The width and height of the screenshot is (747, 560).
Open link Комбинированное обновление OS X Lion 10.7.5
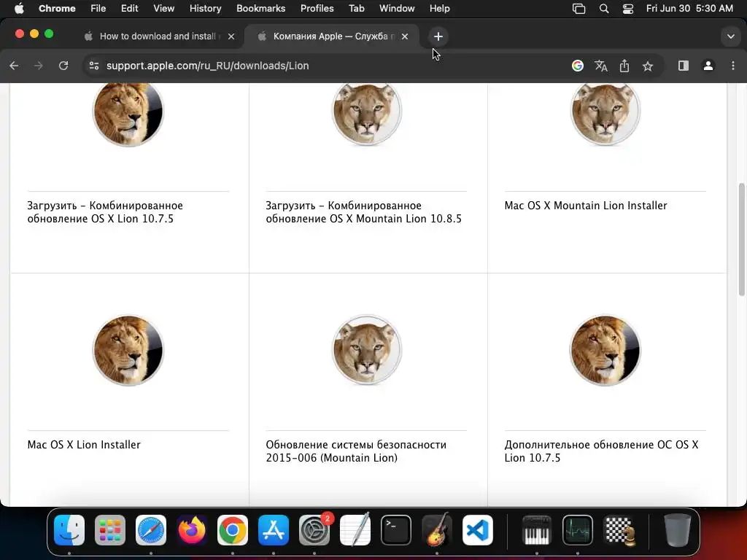(x=105, y=212)
